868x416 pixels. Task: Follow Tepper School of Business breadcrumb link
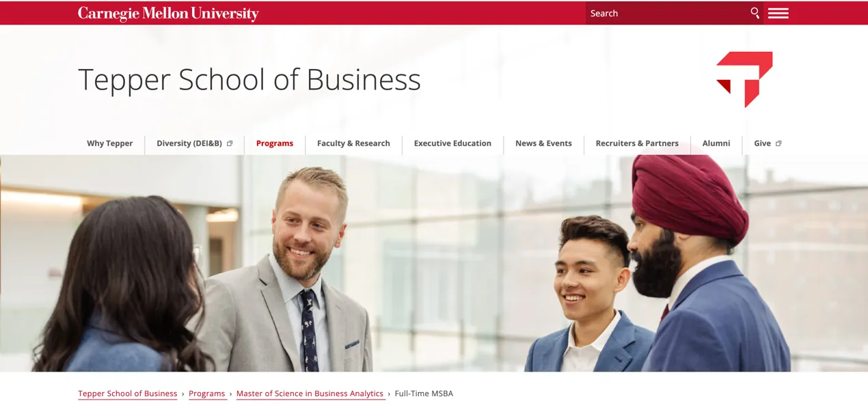click(x=128, y=393)
